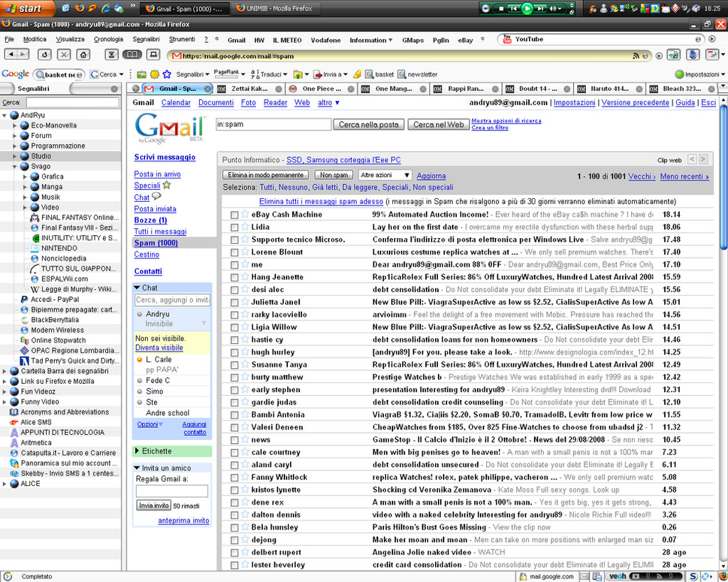728x582 pixels.
Task: Click the Non spam button
Action: tap(334, 175)
